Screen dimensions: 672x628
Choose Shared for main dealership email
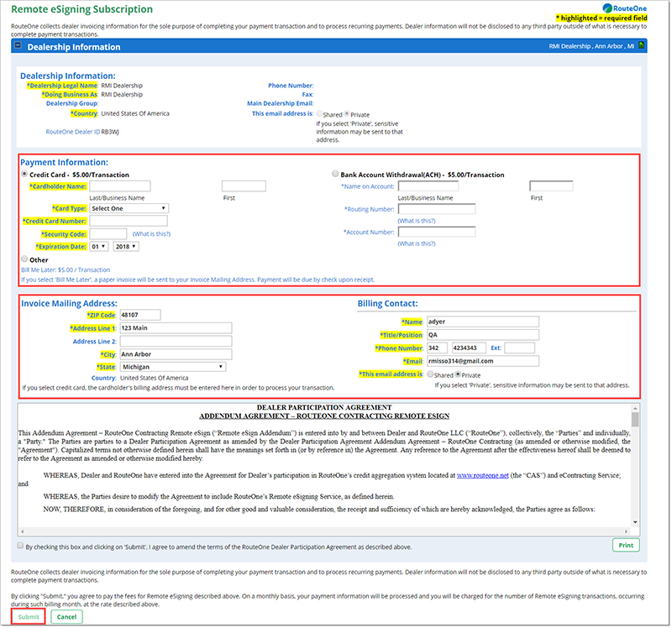319,114
